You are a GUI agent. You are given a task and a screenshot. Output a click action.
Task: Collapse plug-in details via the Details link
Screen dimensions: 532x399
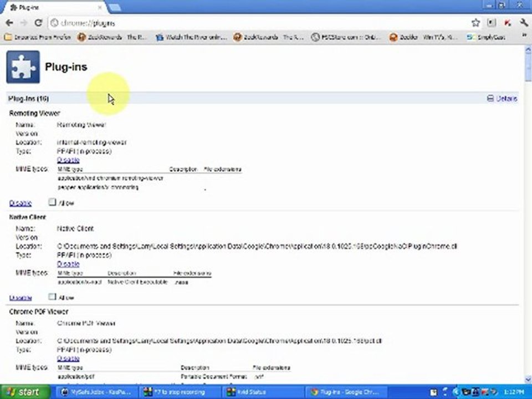(x=502, y=99)
